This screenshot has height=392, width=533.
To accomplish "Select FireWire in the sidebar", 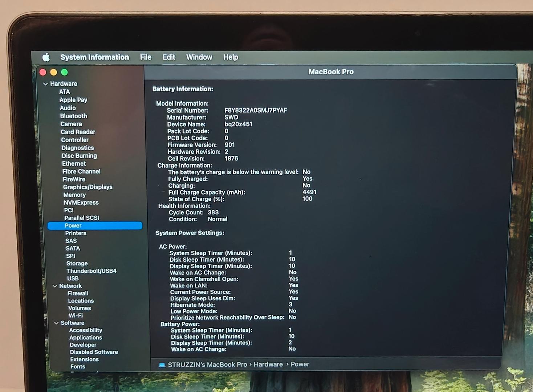I will [74, 179].
